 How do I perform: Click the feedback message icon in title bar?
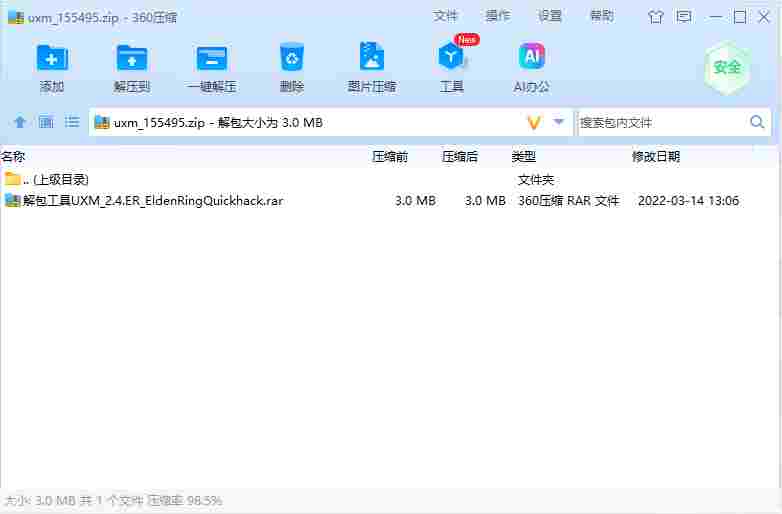click(x=684, y=17)
